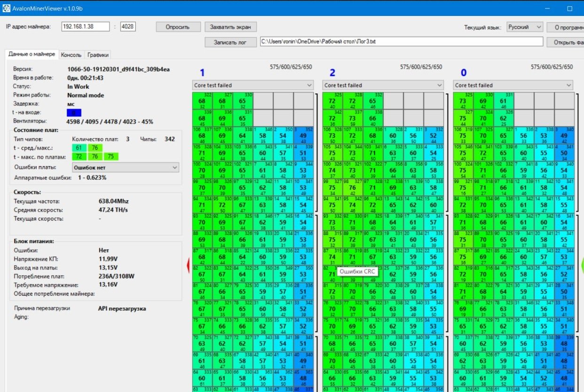Select the version text 1066-50-19120301_d9f41bc_309b4ea
Viewport: 584px width, 392px height.
coord(118,69)
